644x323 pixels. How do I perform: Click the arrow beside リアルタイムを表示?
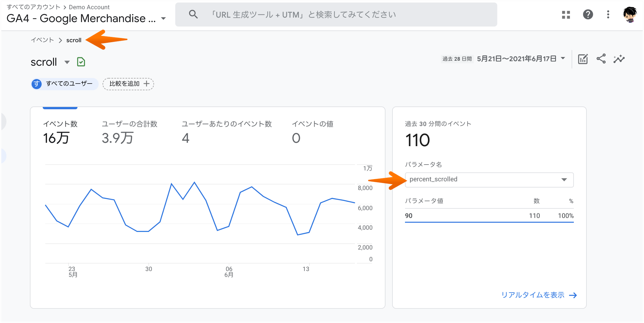pos(573,295)
